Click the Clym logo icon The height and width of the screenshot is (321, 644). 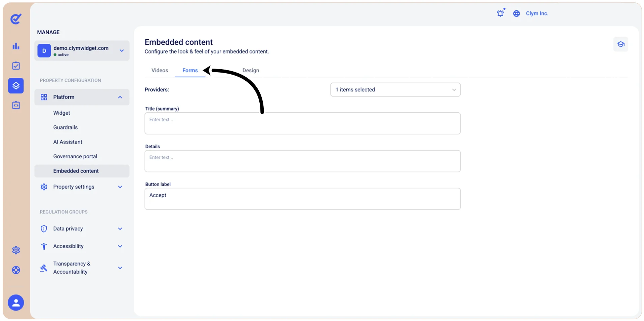tap(16, 19)
